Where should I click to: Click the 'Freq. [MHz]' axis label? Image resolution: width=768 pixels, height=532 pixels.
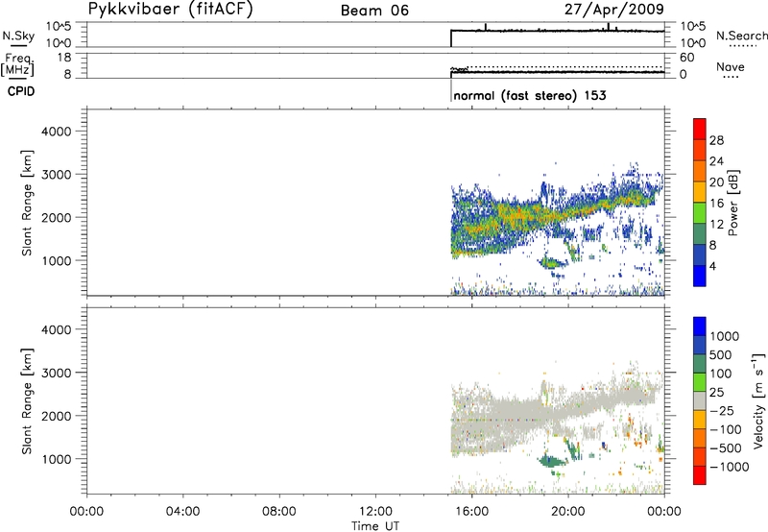tap(18, 65)
